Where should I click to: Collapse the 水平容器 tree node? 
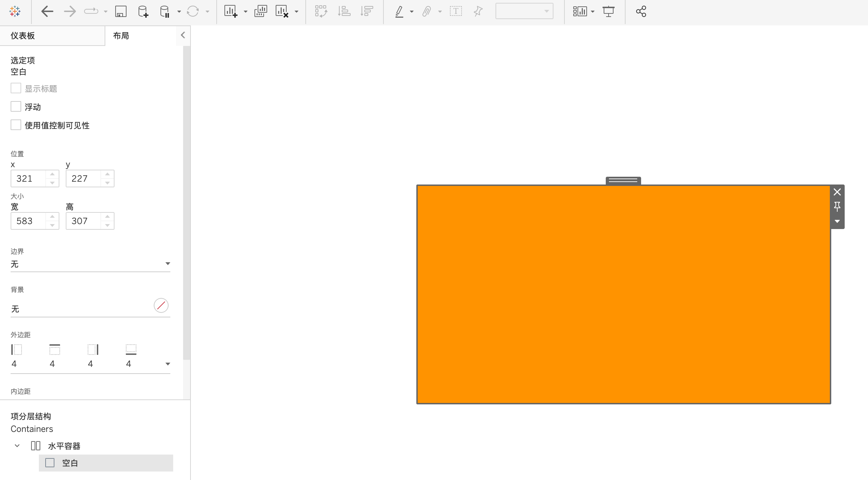pos(17,446)
